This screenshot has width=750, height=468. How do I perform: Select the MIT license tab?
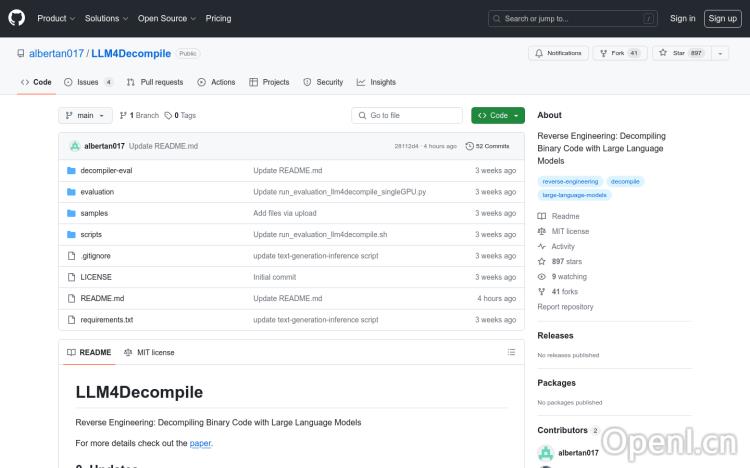149,352
